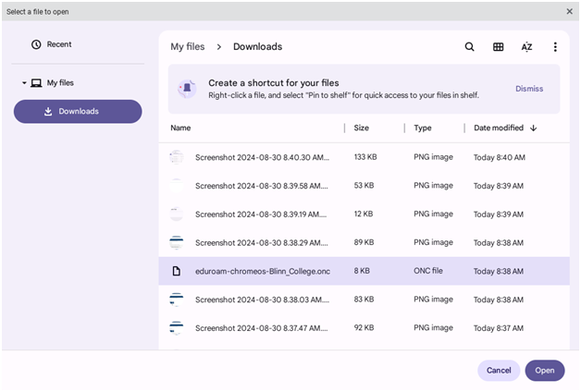The image size is (581, 392).
Task: Click My files in the breadcrumb
Action: [x=188, y=46]
